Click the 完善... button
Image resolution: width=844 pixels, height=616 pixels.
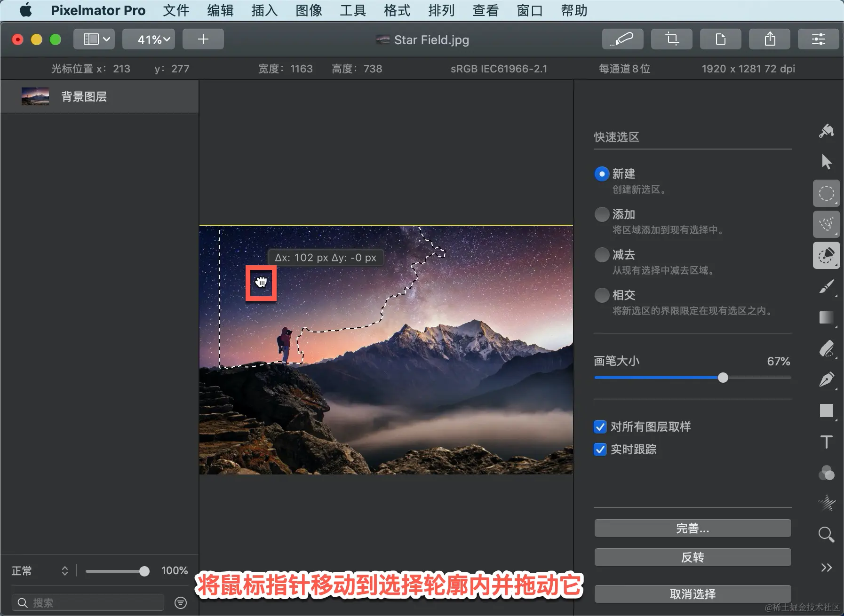[693, 528]
